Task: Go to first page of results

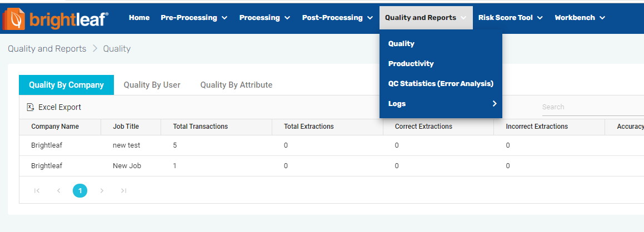Action: coord(37,191)
